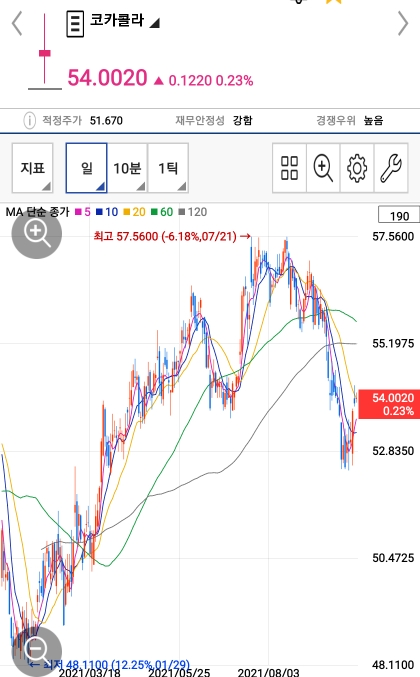Tap the blue MA 10 legend swatch
Viewport: 420px width, 677px height.
99,212
